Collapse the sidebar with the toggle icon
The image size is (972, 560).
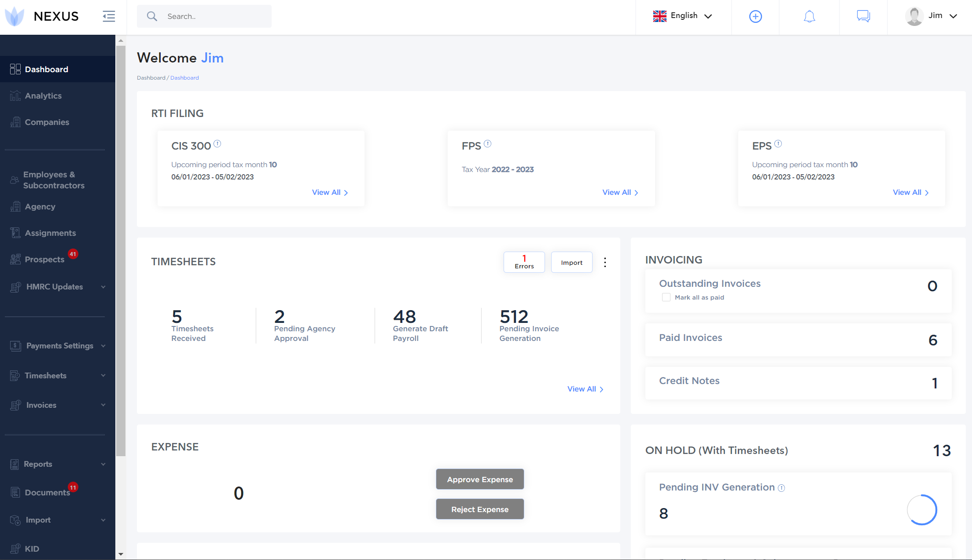coord(108,16)
